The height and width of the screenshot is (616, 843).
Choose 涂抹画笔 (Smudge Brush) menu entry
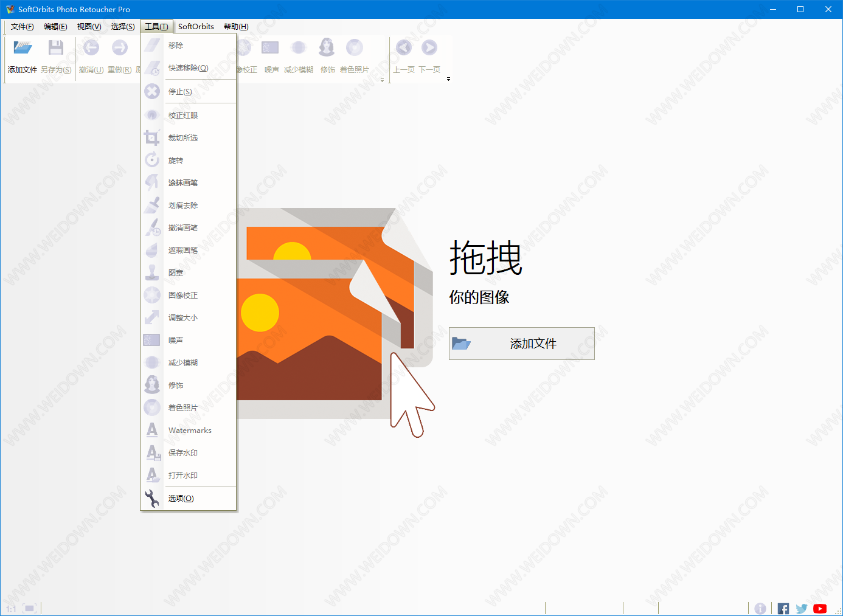pos(189,183)
